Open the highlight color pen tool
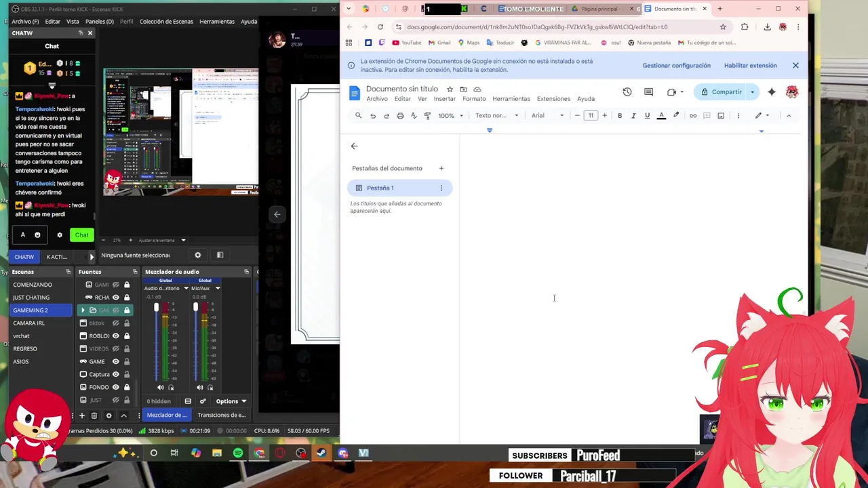The image size is (868, 488). [676, 116]
